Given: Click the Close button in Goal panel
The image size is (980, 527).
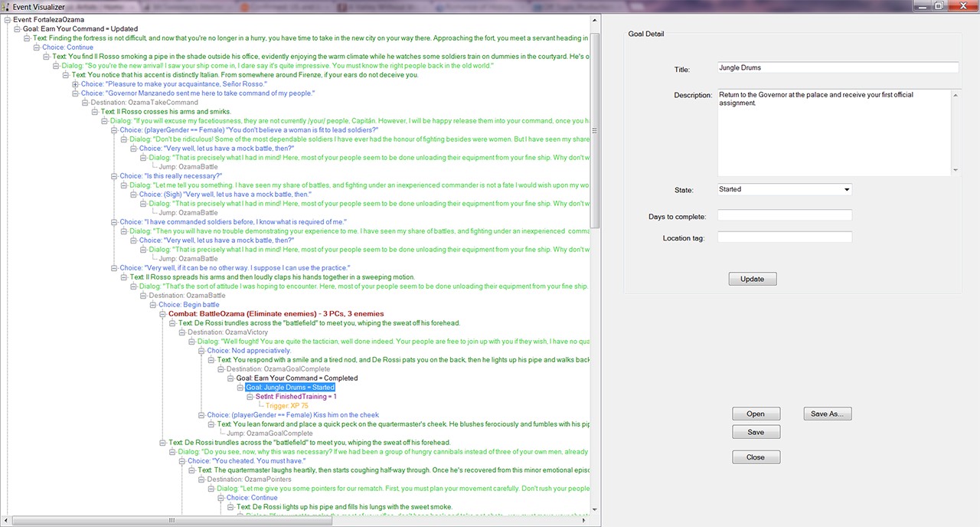Looking at the screenshot, I should click(756, 457).
